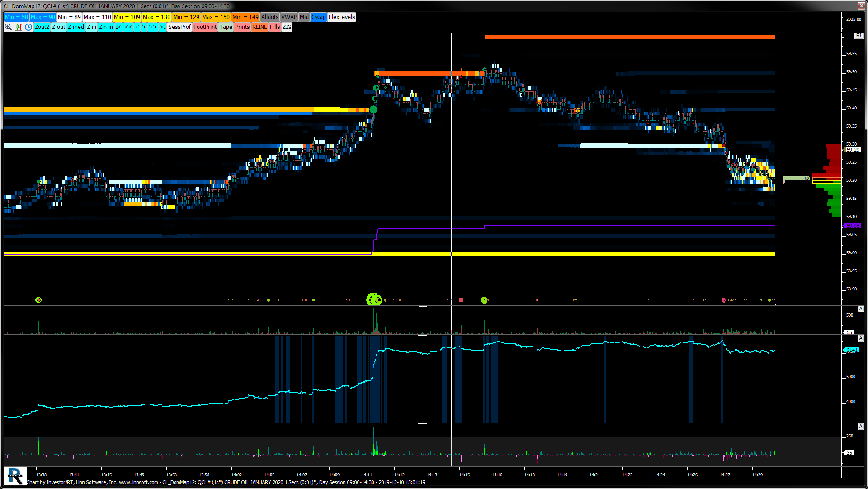This screenshot has width=868, height=489.
Task: Click the volume profile histogram at right
Action: point(827,180)
